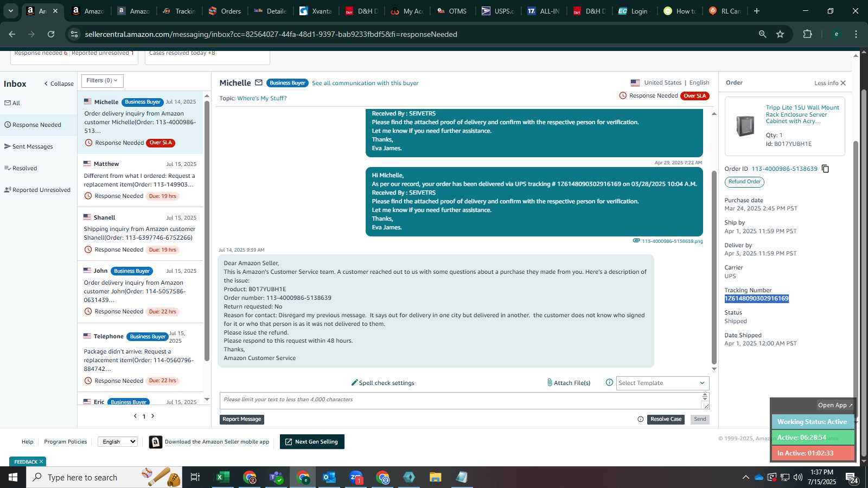Screen dimensions: 868x488
Task: Click Next Gen Selling button
Action: coord(312,442)
